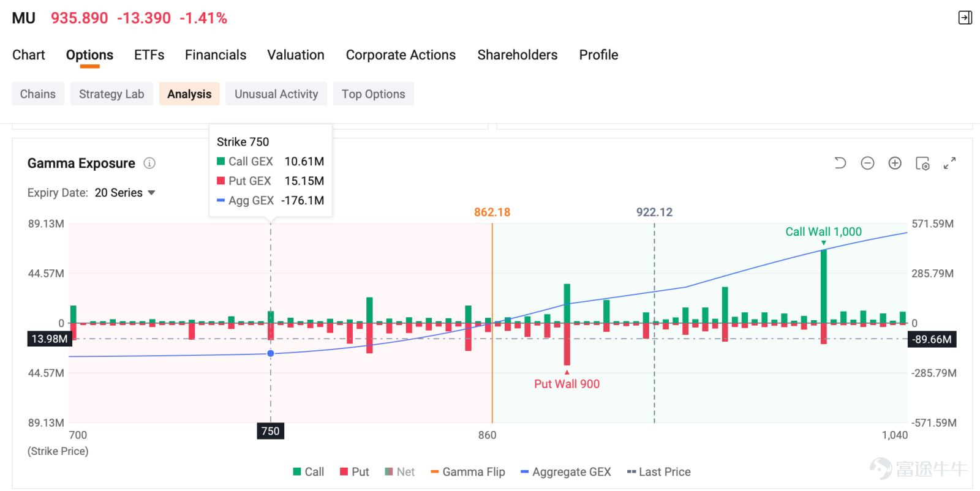Go to the Top Options sub-tab

click(374, 94)
